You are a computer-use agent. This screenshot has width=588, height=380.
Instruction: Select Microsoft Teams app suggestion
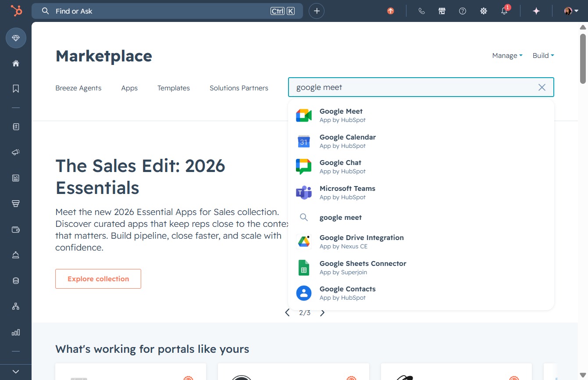pyautogui.click(x=421, y=193)
